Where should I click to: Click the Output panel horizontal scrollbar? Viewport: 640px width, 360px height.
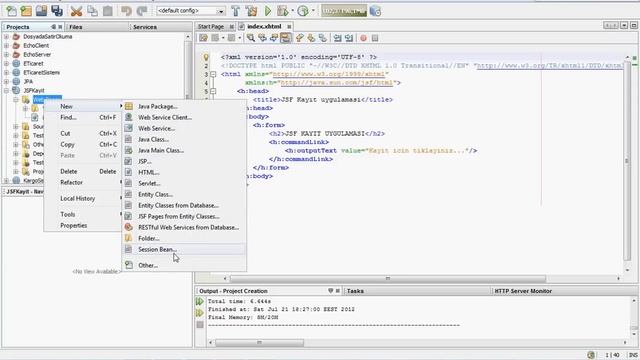pos(259,342)
